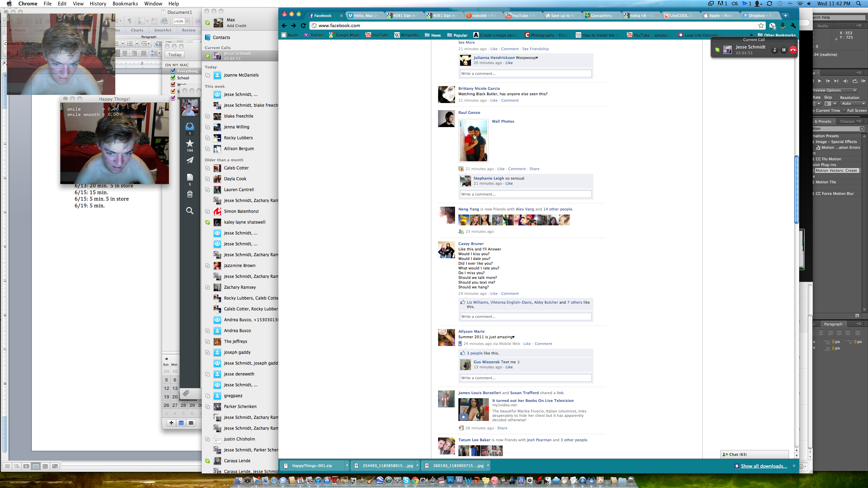Open Effects & Presets panel menu
The image size is (868, 488).
click(859, 121)
